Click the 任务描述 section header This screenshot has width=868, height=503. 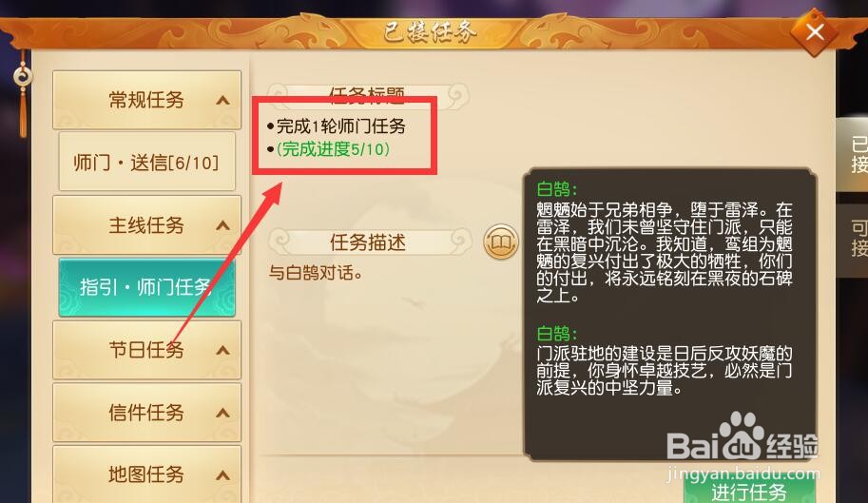coord(368,242)
